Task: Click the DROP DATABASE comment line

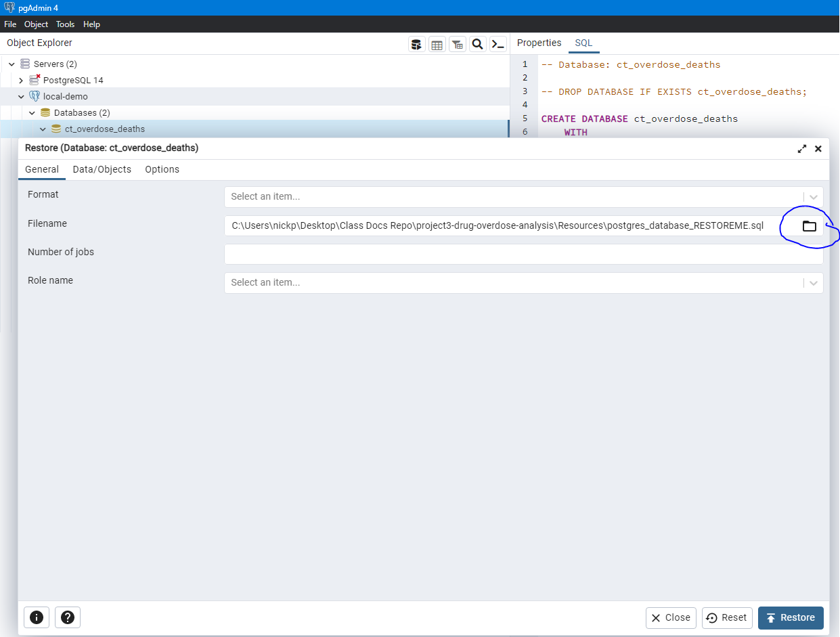Action: (x=674, y=91)
